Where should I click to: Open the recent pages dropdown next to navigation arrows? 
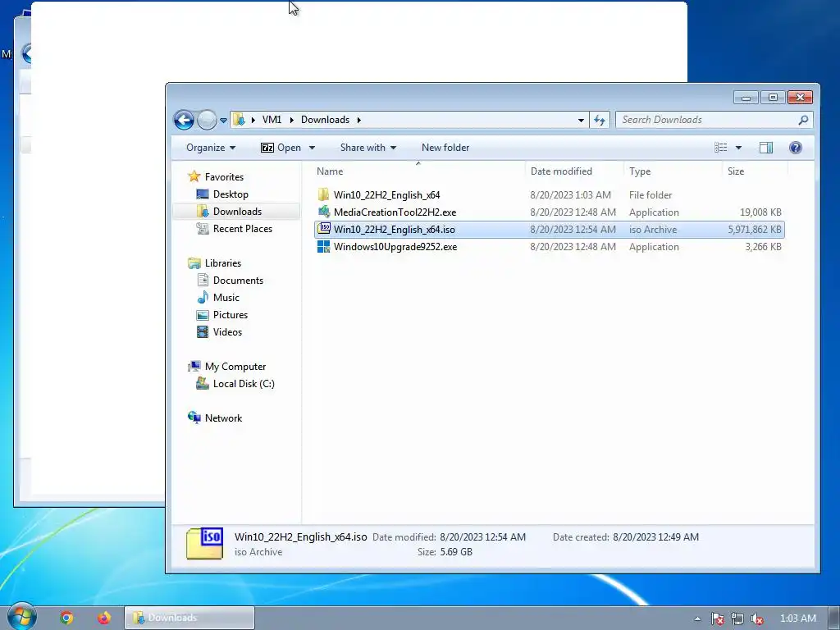223,121
